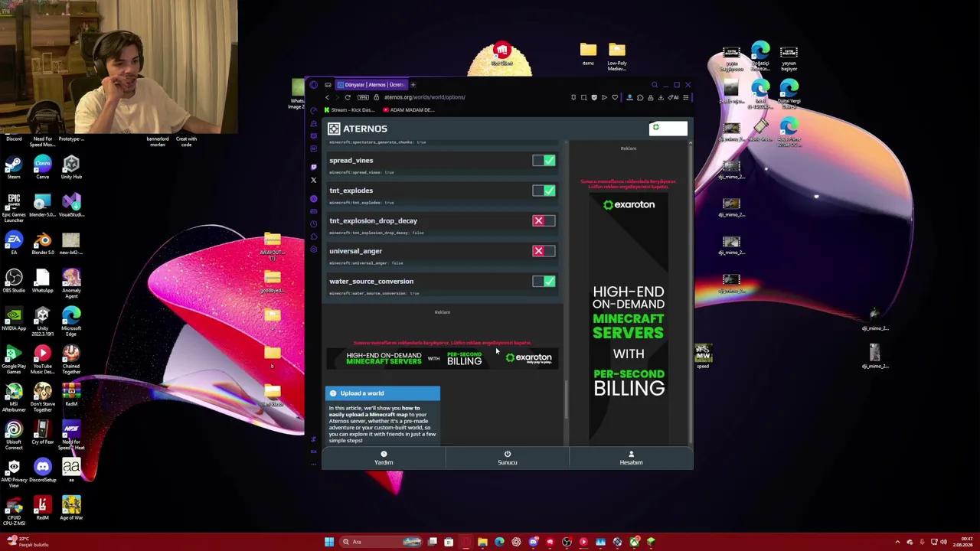
Task: Open the Hesabım account tab
Action: point(631,458)
